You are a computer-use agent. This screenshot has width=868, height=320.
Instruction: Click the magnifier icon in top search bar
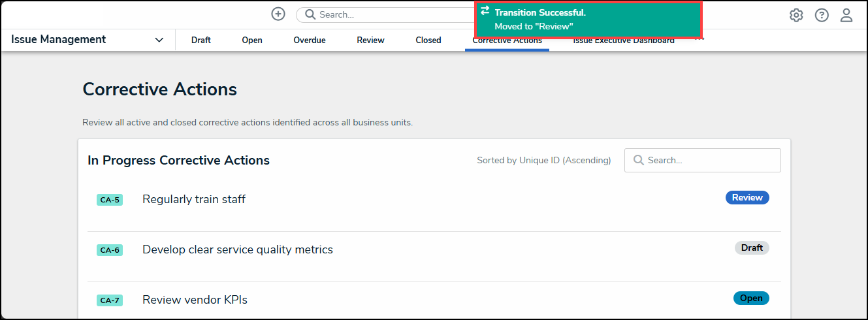pyautogui.click(x=310, y=14)
